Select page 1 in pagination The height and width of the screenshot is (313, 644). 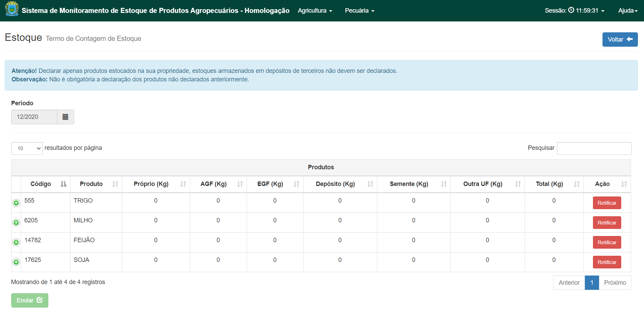pyautogui.click(x=592, y=283)
